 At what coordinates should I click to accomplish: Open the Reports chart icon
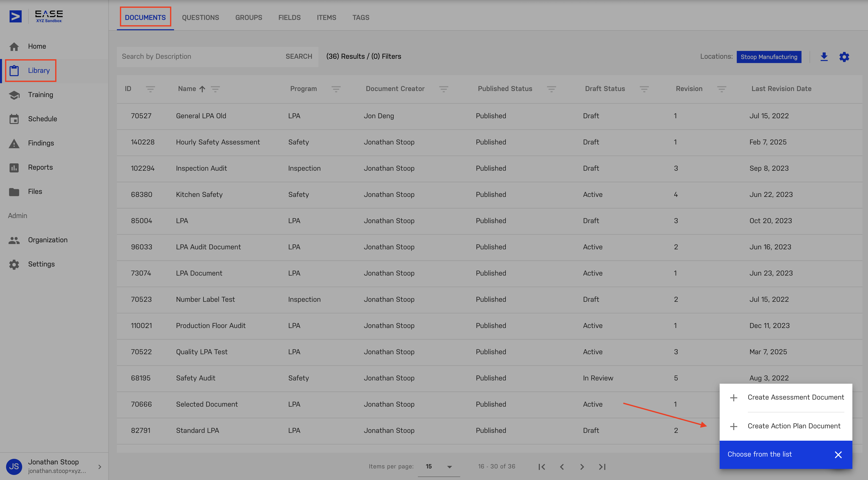(14, 167)
